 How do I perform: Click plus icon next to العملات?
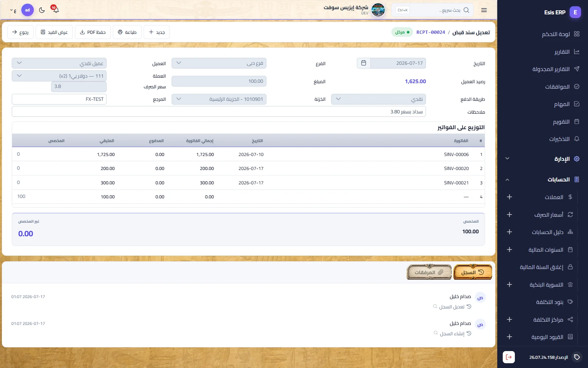(x=509, y=197)
